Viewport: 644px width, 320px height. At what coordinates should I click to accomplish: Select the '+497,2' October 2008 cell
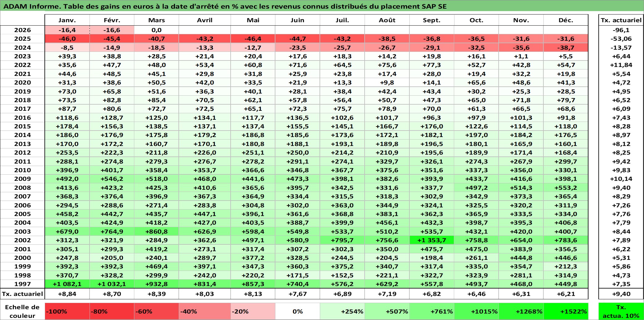coord(476,188)
